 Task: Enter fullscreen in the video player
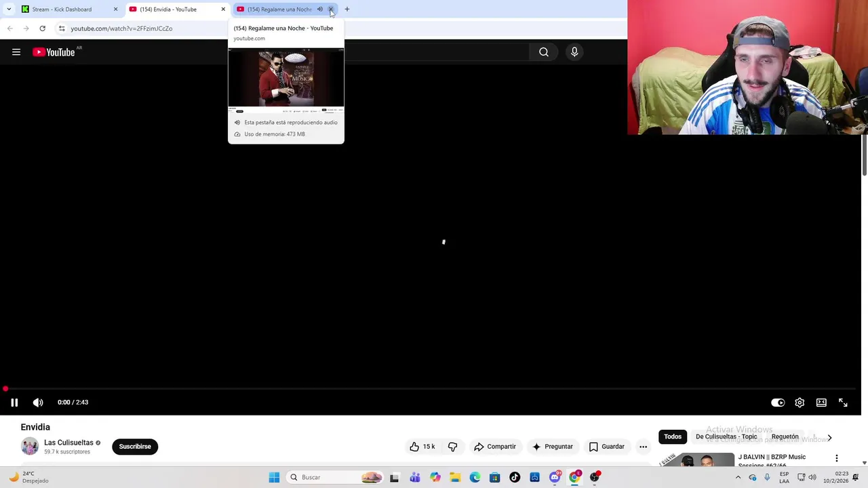tap(843, 403)
